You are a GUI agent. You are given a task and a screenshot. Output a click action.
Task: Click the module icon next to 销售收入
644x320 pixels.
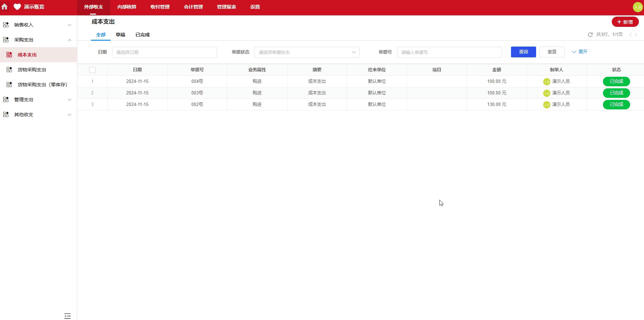5,24
